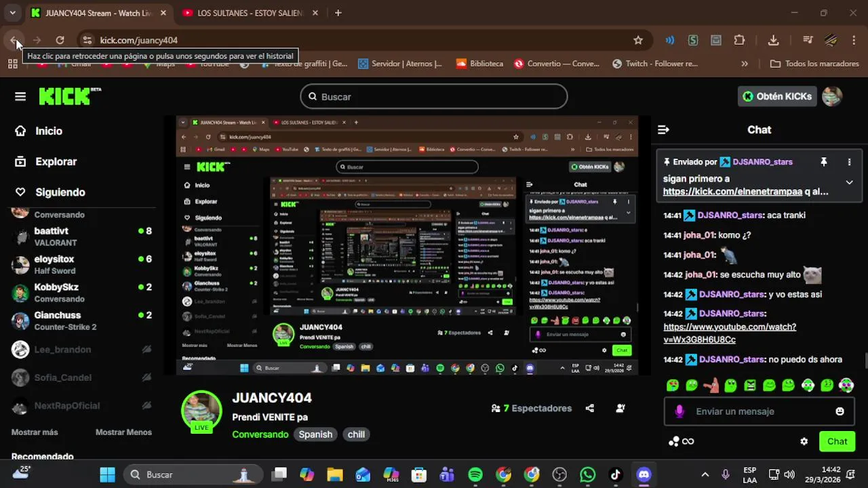
Task: Switch to LOS SULTANES YouTube tab
Action: point(250,13)
